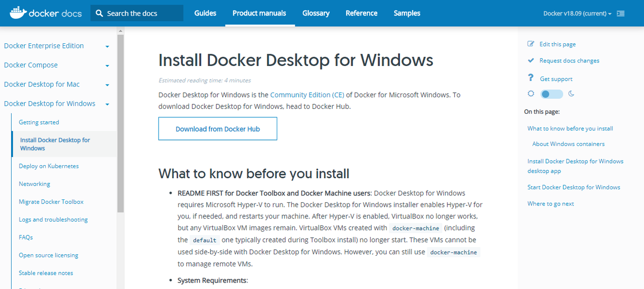The image size is (644, 289).
Task: Click the System Requirements bullet text
Action: [x=212, y=280]
